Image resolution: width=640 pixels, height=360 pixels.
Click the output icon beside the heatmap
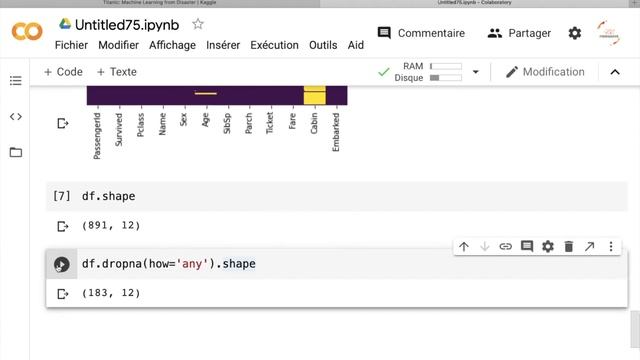pyautogui.click(x=62, y=123)
